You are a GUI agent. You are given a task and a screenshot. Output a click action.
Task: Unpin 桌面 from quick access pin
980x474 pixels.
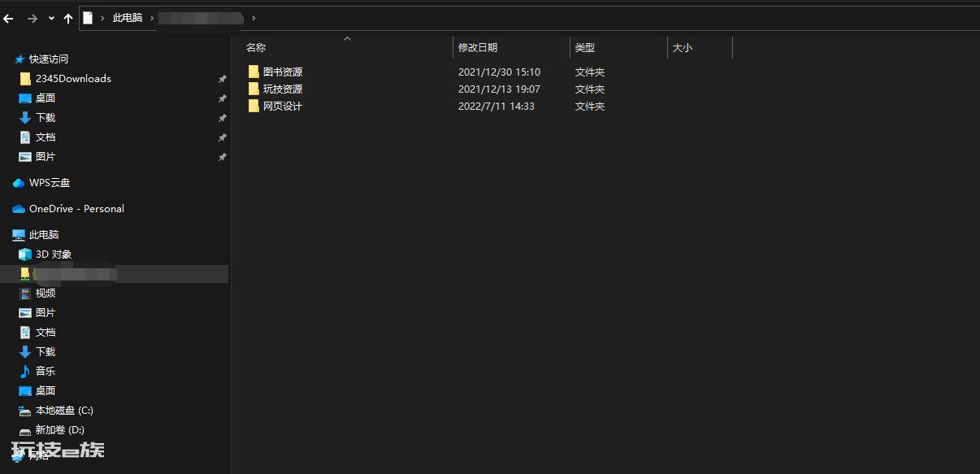coord(222,98)
